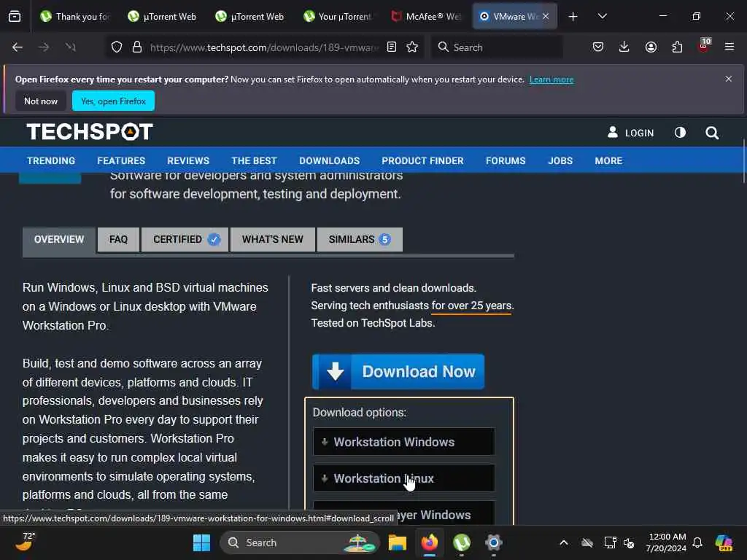Go back to the previous page
This screenshot has height=560, width=747.
(18, 47)
